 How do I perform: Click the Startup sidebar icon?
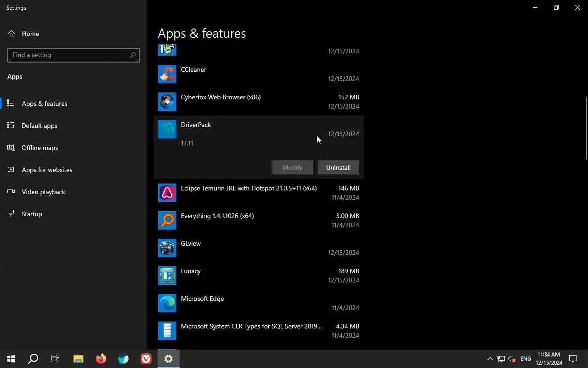click(x=11, y=214)
